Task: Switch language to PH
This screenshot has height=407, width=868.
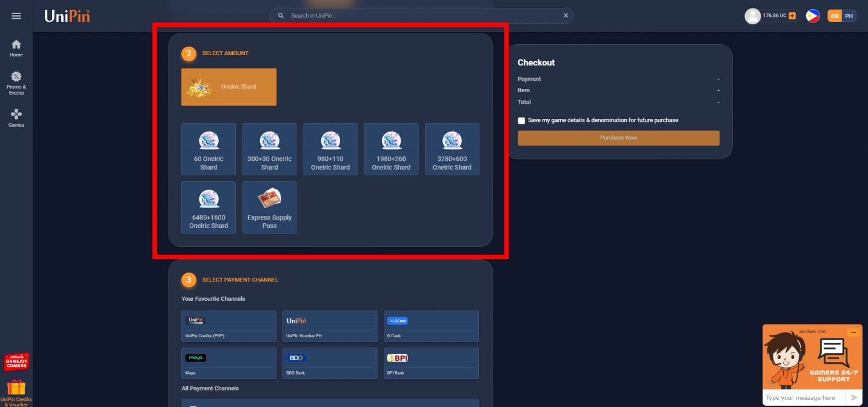Action: tap(849, 16)
